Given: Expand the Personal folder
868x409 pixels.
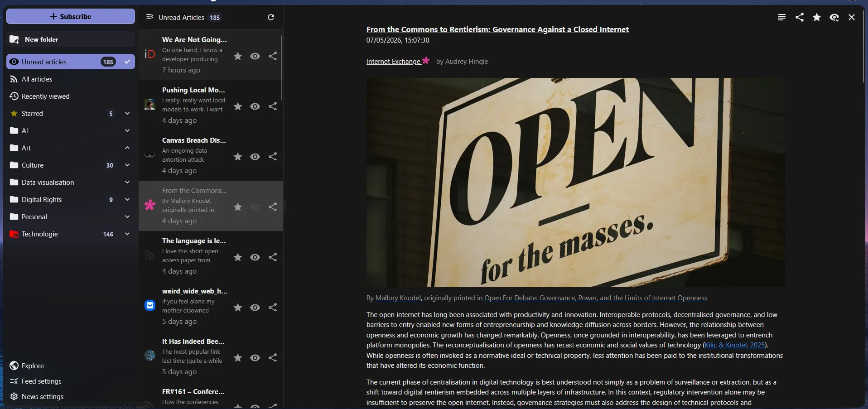Looking at the screenshot, I should (x=127, y=217).
